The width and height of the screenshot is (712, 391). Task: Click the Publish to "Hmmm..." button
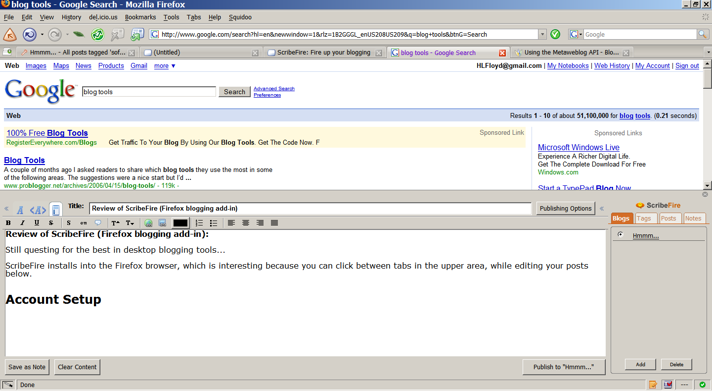pyautogui.click(x=564, y=367)
